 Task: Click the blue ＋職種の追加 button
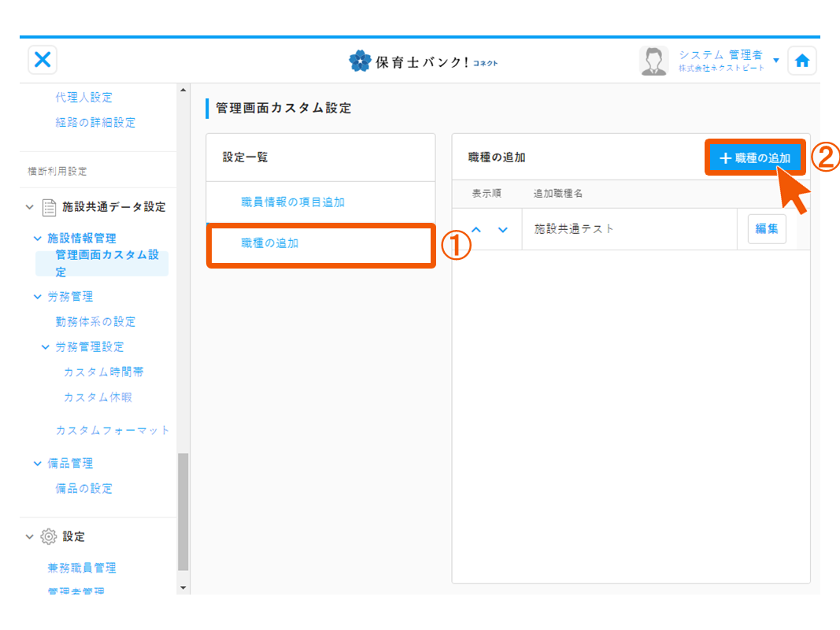755,158
